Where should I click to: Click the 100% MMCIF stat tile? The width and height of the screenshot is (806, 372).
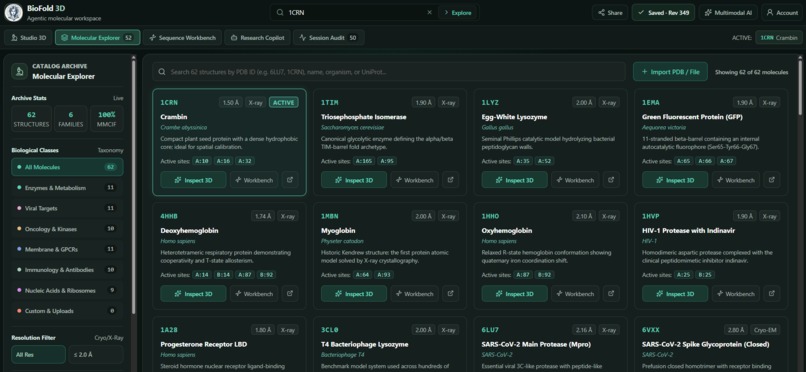[106, 119]
